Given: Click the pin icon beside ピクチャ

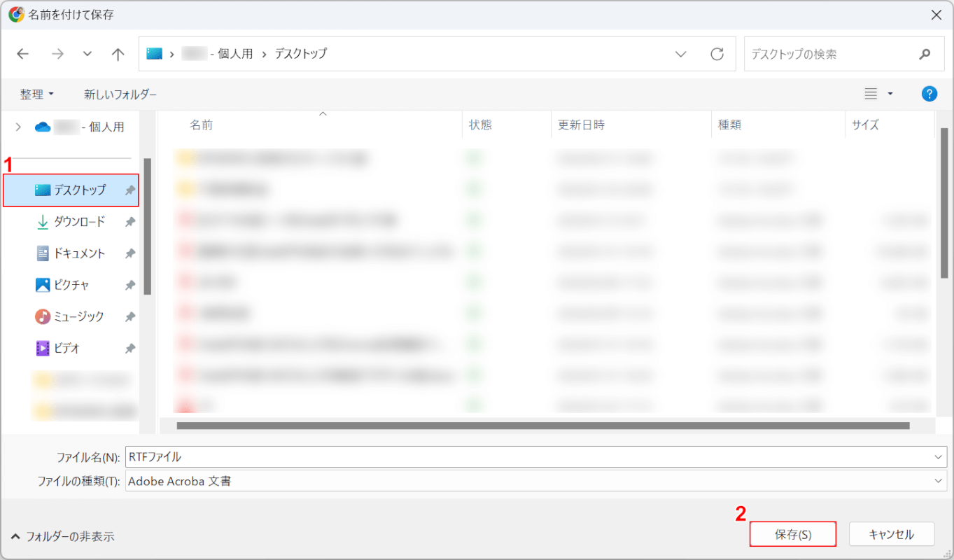Looking at the screenshot, I should [129, 285].
